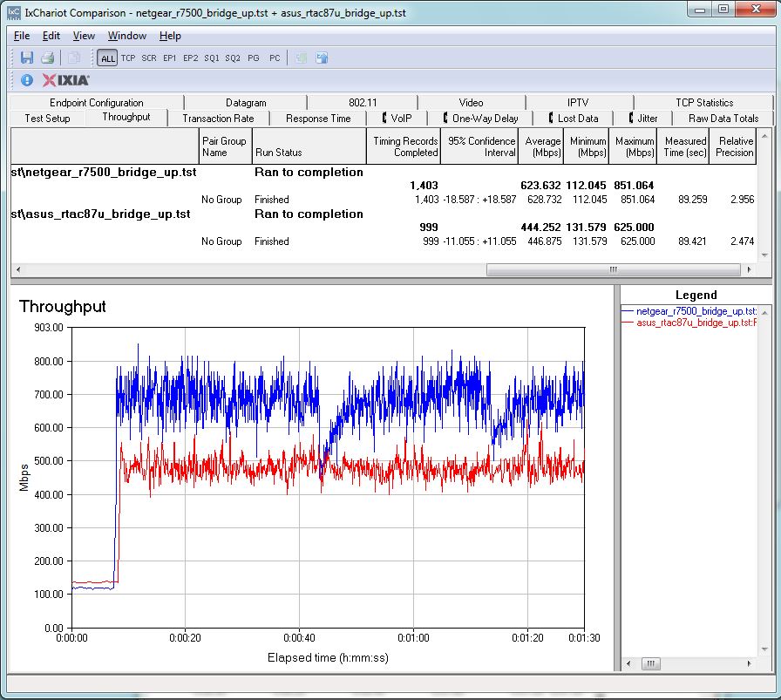The image size is (781, 700).
Task: Click the results table scroll-left arrow
Action: [18, 269]
